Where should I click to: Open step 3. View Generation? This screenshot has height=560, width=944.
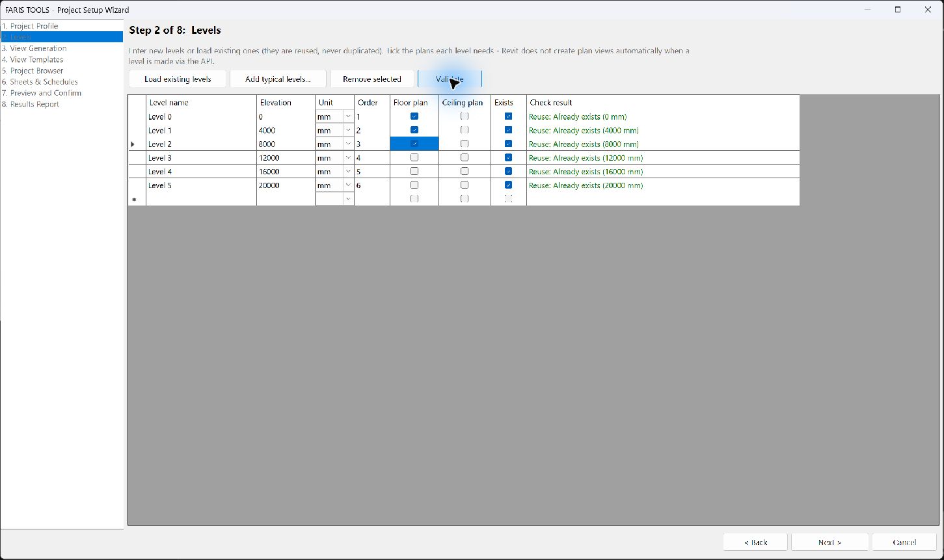(x=34, y=48)
